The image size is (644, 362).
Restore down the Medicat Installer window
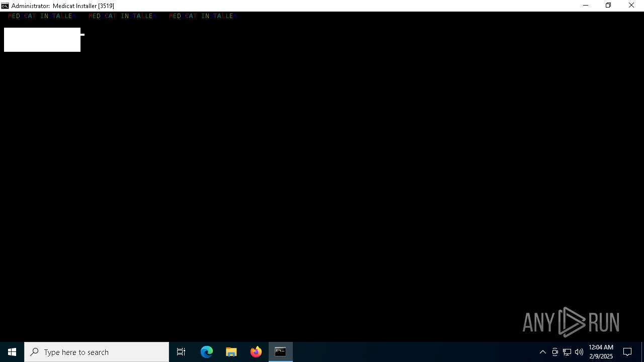pyautogui.click(x=608, y=6)
